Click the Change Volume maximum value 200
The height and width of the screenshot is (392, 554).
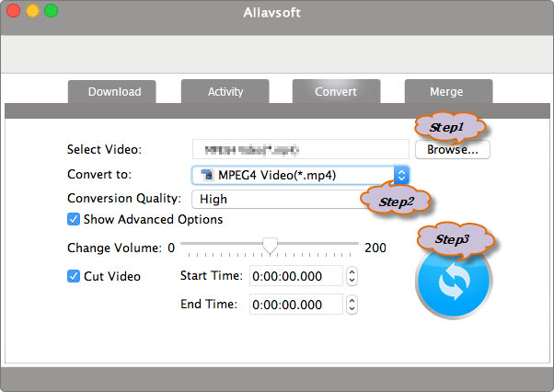375,248
